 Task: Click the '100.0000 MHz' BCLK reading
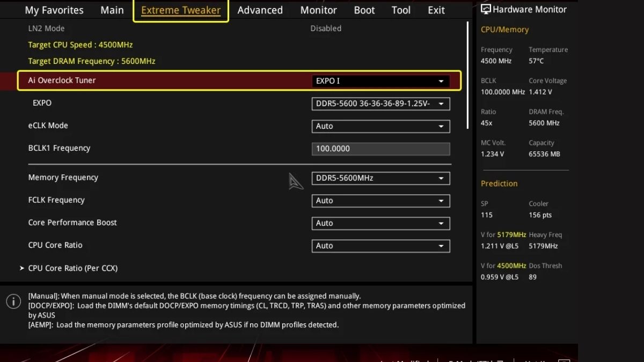[503, 92]
